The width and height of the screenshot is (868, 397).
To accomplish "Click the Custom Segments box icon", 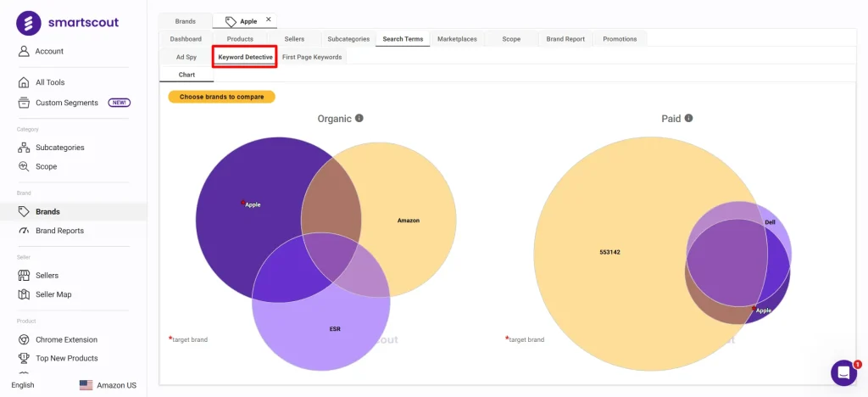I will pos(24,103).
